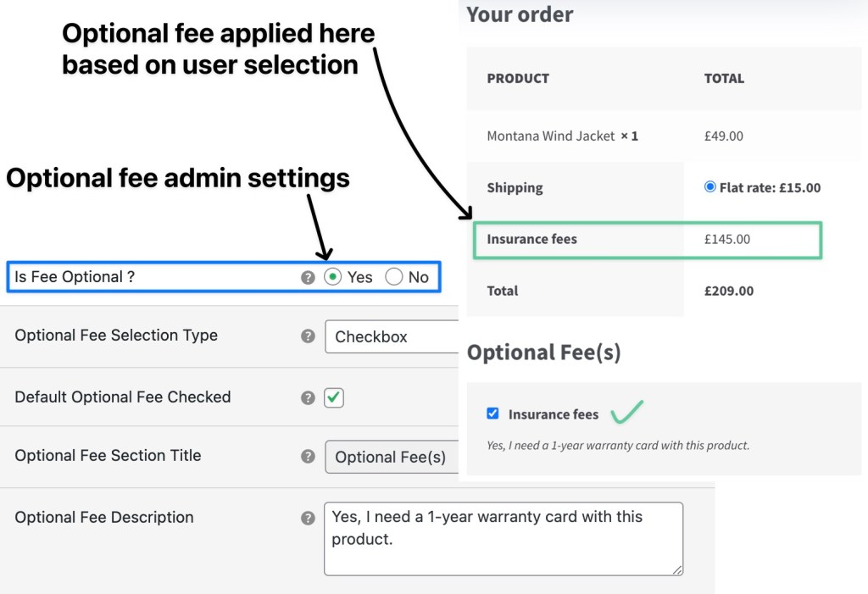Open help tooltip for Optional Fee Section Title
Image resolution: width=868 pixels, height=594 pixels.
click(x=308, y=457)
